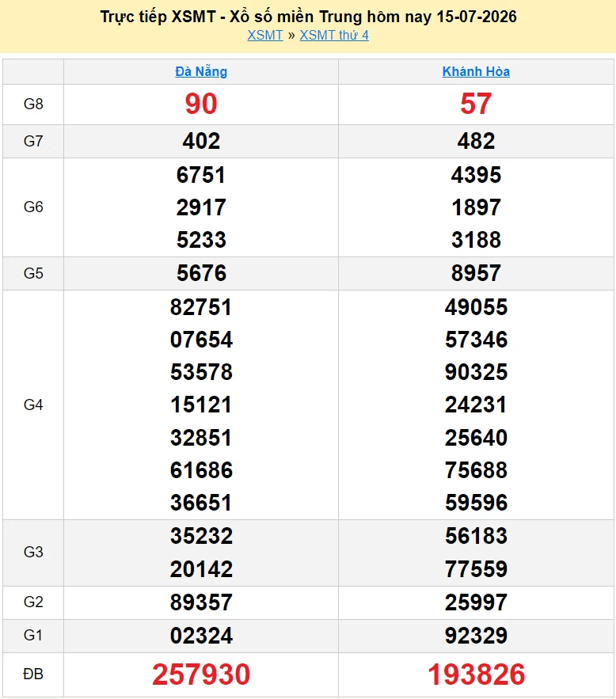
Task: Select G4 number 82751
Action: coord(201,307)
